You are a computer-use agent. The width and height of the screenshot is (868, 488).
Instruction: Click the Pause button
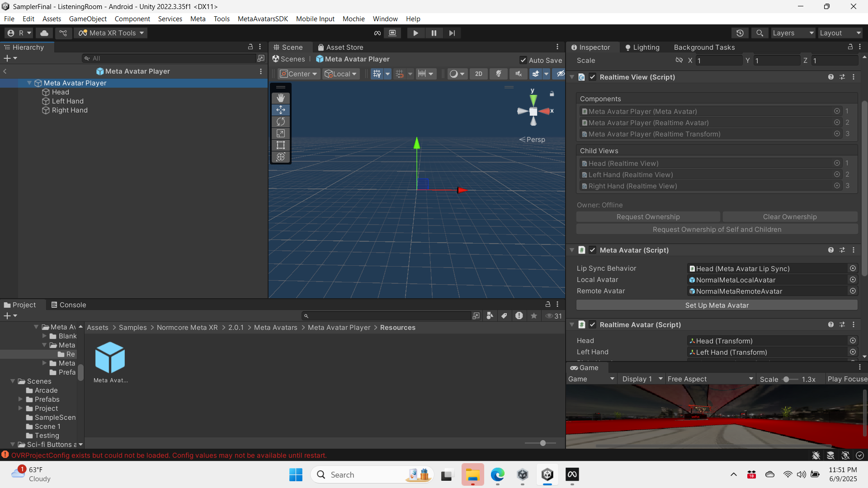point(434,33)
